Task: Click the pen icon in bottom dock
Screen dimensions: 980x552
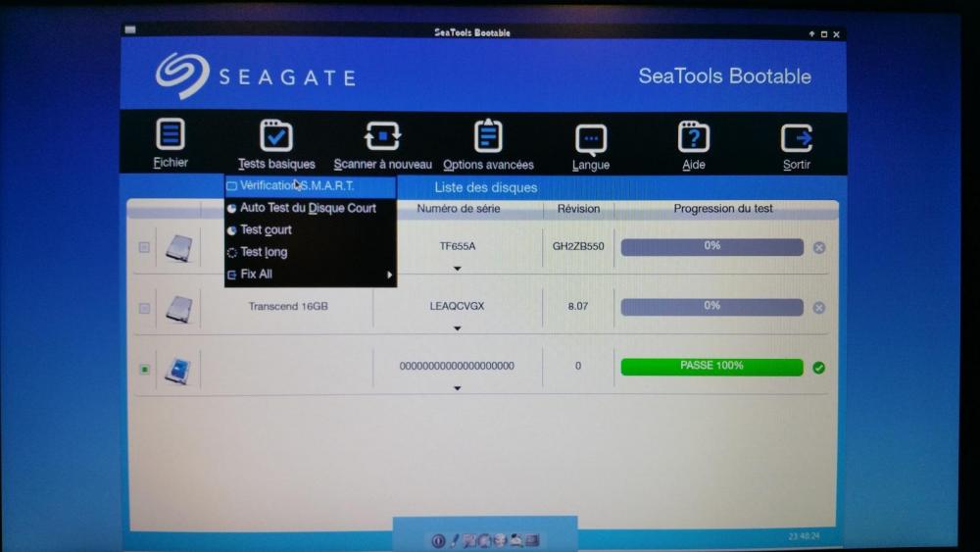Action: click(455, 540)
